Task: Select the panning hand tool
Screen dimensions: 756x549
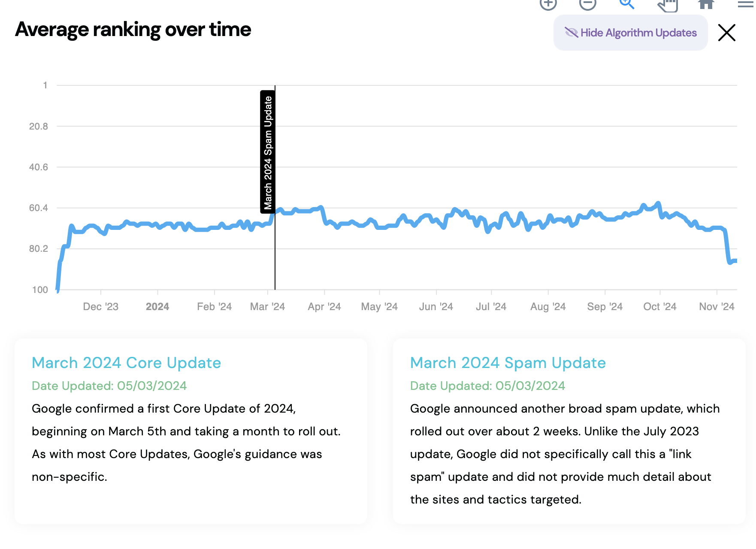Action: coord(667,5)
